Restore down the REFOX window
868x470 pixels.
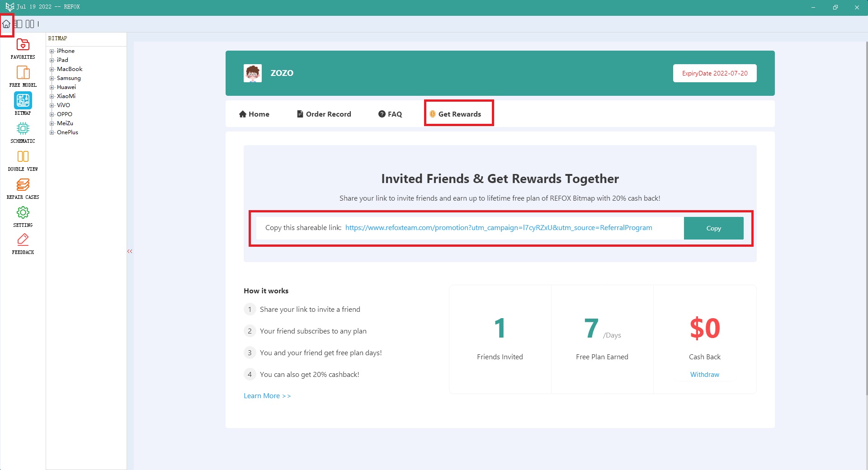coord(835,7)
